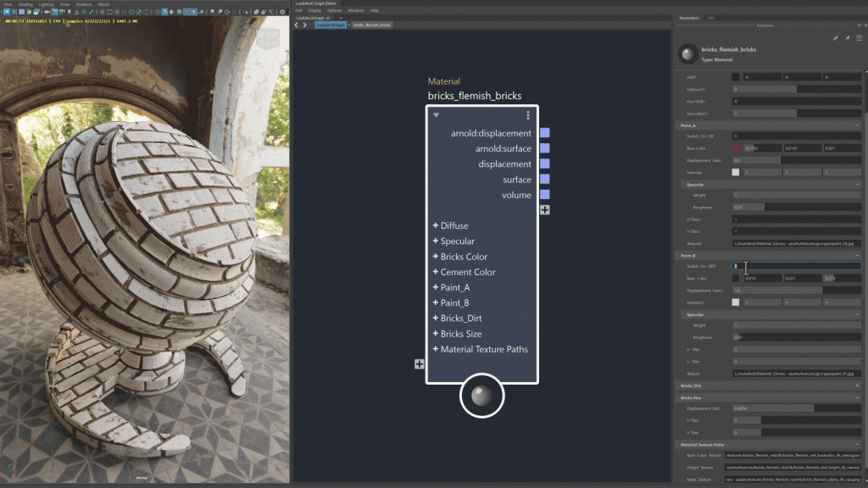Click the material preview sphere below the node
Screen dimensions: 868x488
point(481,396)
